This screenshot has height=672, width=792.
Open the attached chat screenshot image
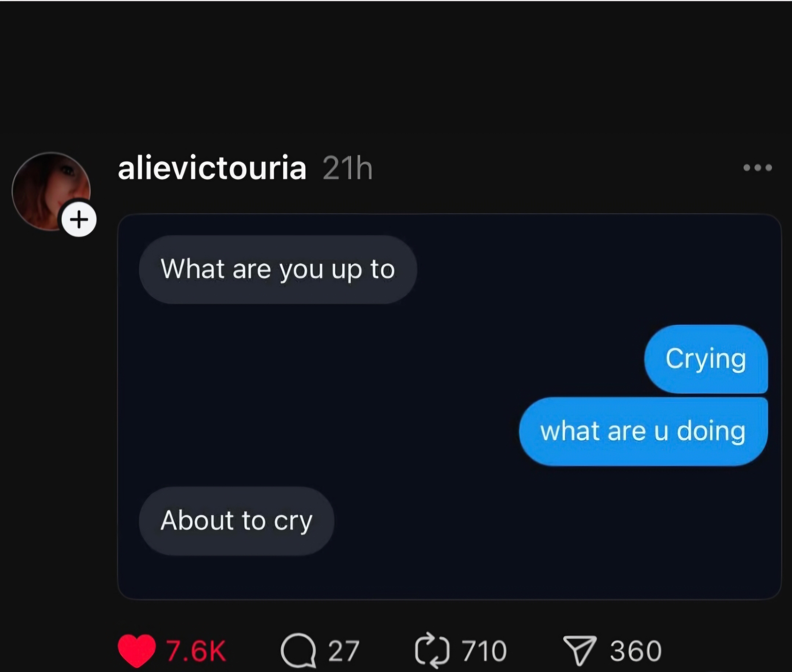(x=449, y=406)
